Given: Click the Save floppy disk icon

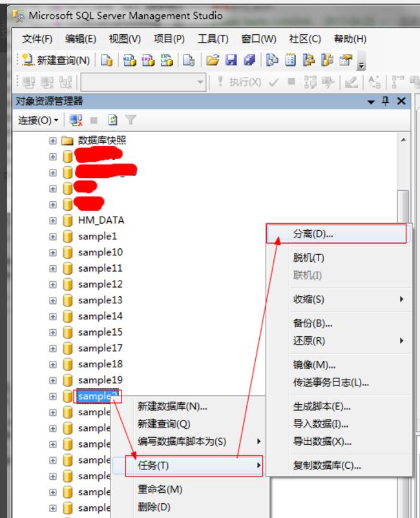Looking at the screenshot, I should [231, 60].
